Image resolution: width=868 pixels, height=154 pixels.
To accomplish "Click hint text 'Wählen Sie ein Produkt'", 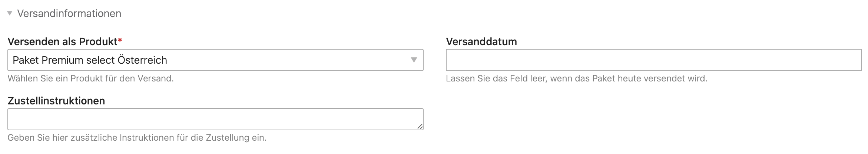I will click(90, 78).
